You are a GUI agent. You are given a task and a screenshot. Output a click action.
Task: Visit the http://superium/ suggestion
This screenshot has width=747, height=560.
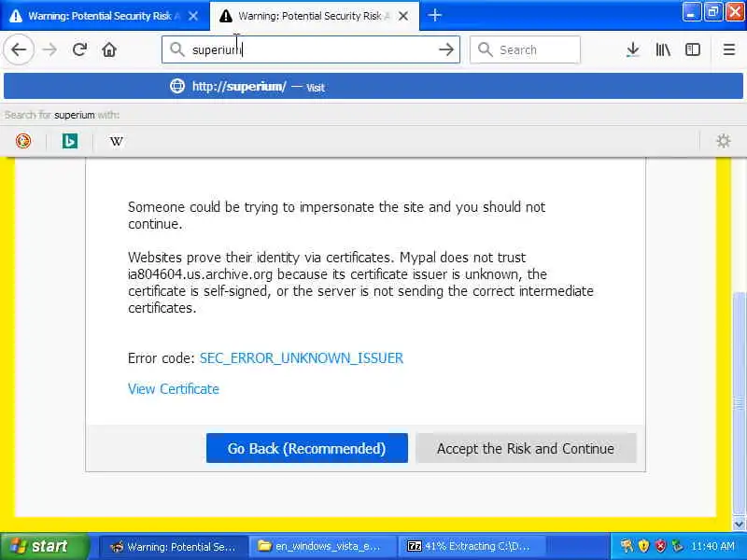point(373,86)
